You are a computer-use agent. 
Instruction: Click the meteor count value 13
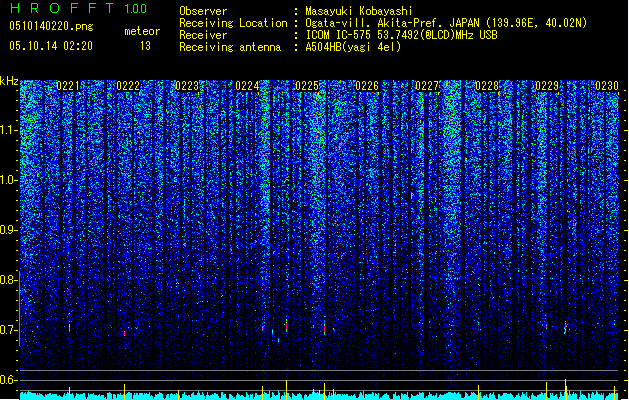pos(145,46)
